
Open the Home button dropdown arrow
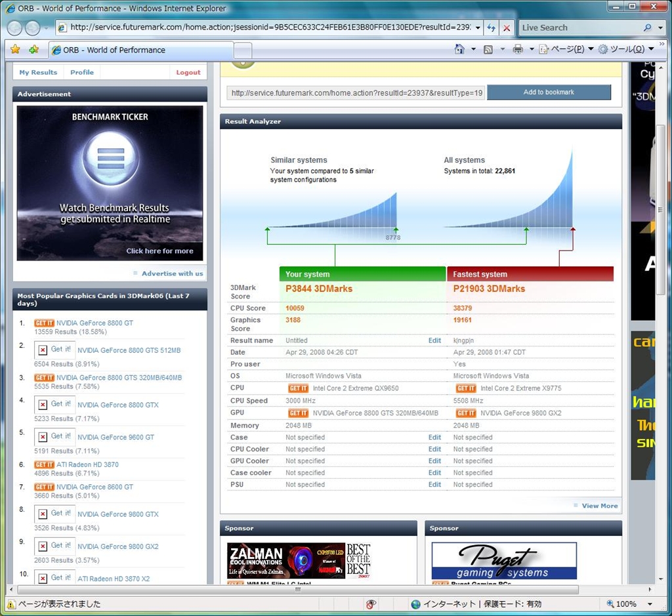click(x=473, y=49)
